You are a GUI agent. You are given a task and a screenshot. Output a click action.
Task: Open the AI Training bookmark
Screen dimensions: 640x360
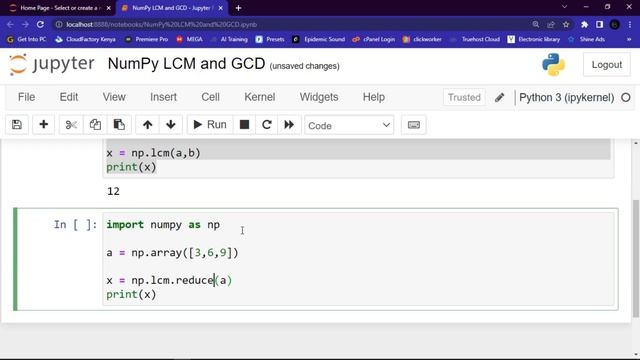(229, 39)
